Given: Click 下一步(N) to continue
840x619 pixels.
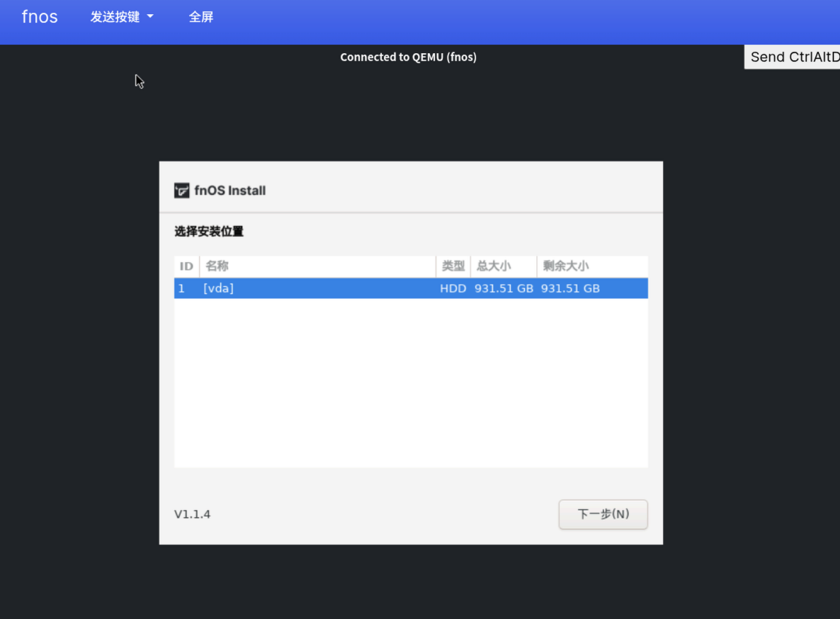Looking at the screenshot, I should (603, 514).
